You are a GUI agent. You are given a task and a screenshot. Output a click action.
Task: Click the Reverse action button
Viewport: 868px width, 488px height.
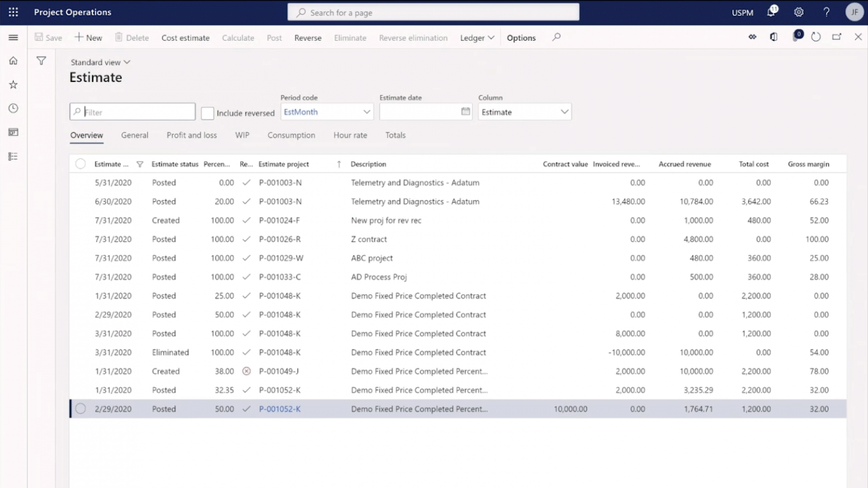click(x=307, y=37)
